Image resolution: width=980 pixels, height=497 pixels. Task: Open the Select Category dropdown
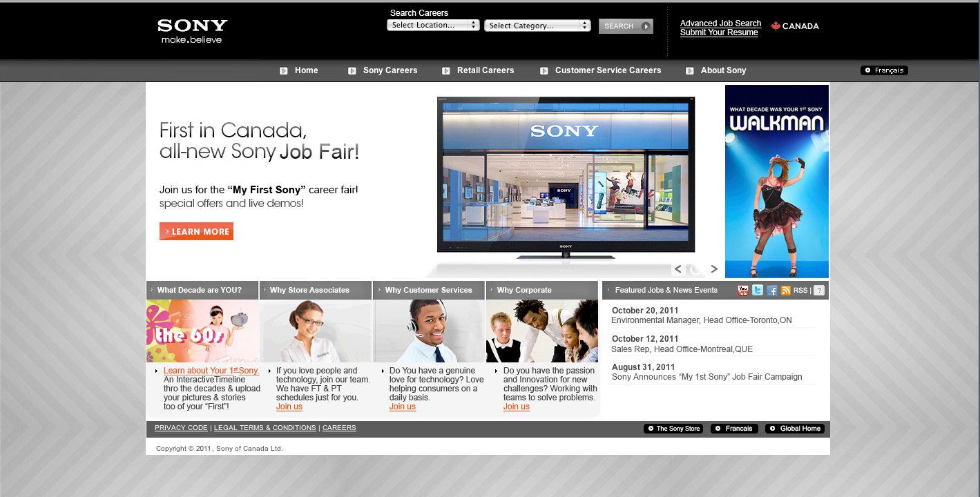pyautogui.click(x=537, y=26)
